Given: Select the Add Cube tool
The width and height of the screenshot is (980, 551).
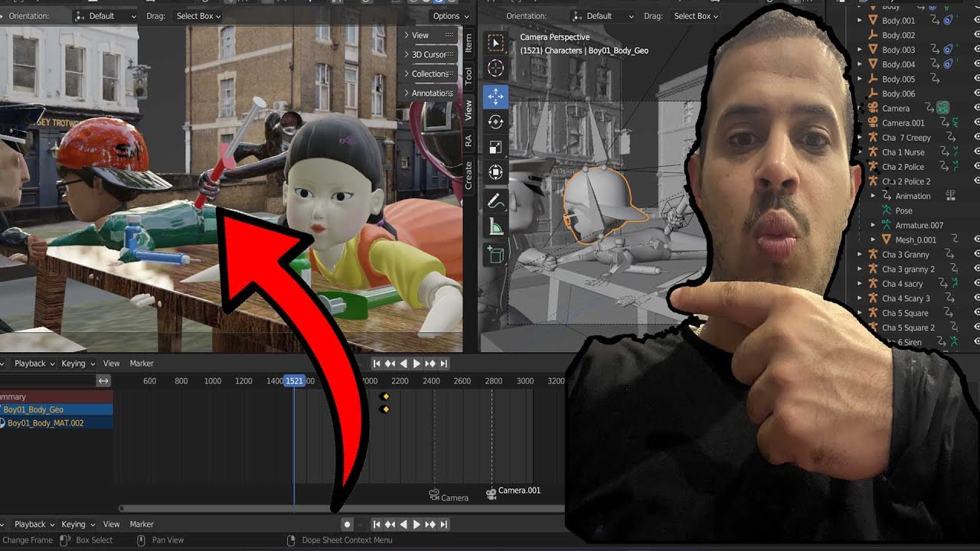Looking at the screenshot, I should tap(495, 255).
